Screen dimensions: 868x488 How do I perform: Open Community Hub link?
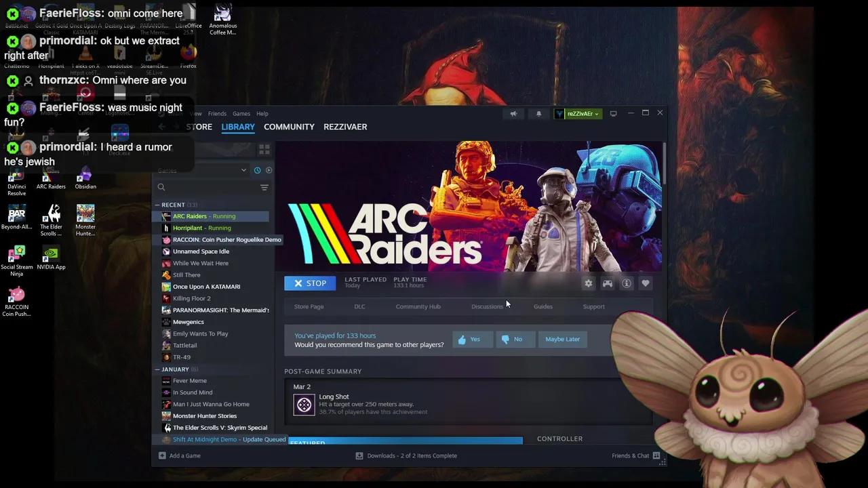pyautogui.click(x=418, y=306)
